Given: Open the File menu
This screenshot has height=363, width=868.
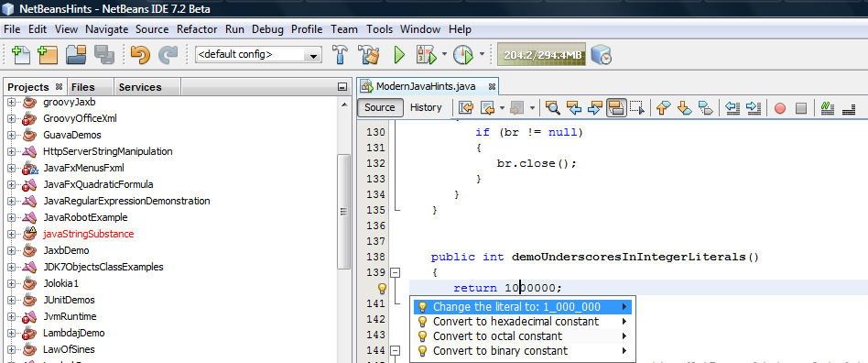Looking at the screenshot, I should (x=12, y=29).
